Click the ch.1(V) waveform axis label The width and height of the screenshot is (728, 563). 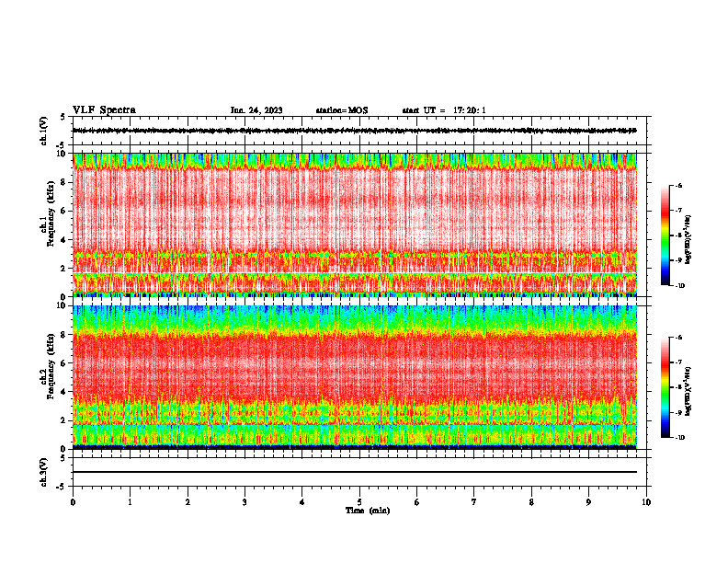tap(44, 131)
